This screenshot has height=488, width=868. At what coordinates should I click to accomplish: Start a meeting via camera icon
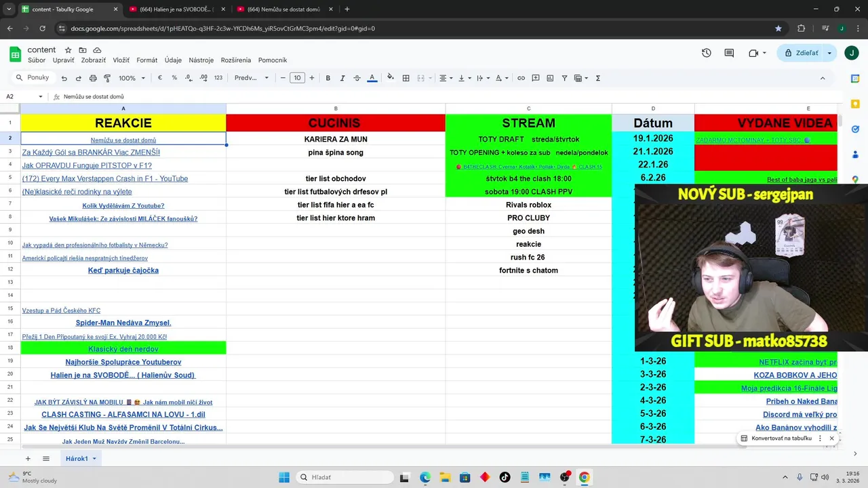[753, 53]
